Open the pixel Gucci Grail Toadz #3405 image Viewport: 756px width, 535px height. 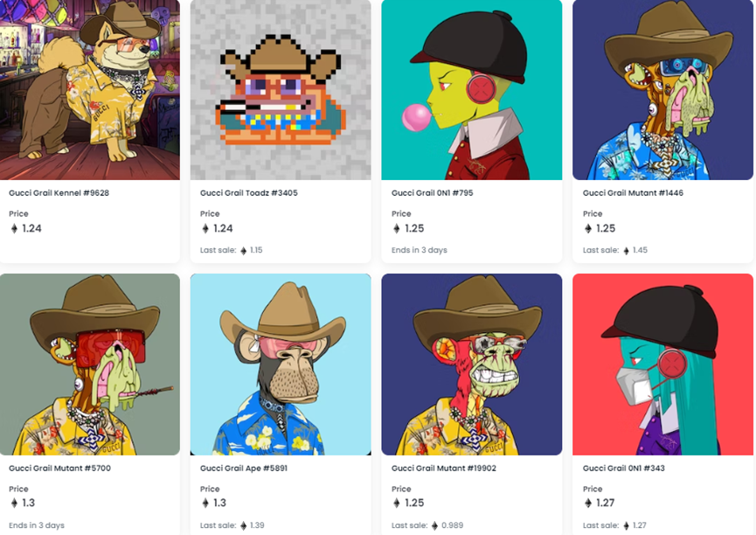pos(281,90)
